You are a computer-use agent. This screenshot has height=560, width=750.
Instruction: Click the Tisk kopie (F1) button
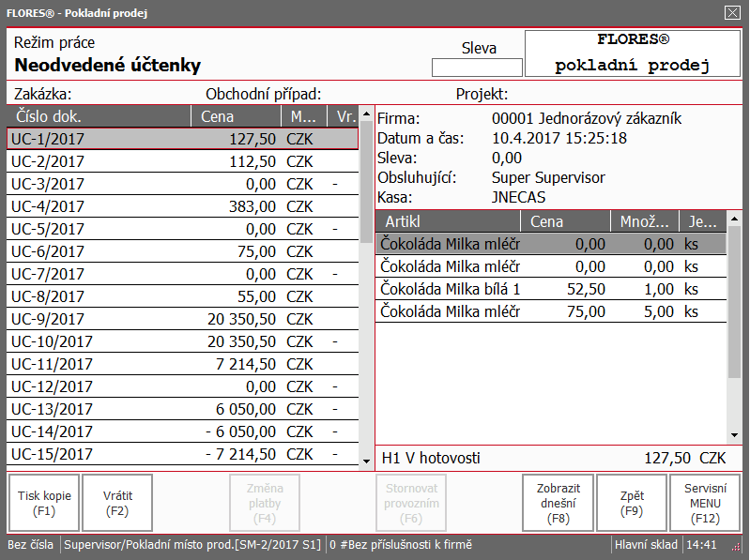coord(44,503)
